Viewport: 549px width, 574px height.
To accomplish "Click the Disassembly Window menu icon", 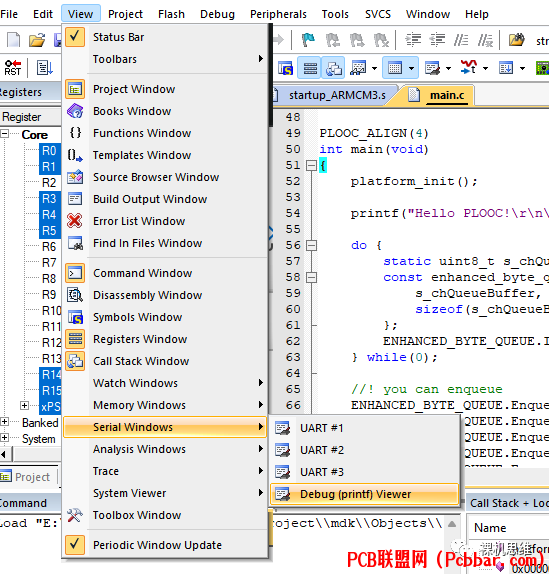I will [75, 295].
